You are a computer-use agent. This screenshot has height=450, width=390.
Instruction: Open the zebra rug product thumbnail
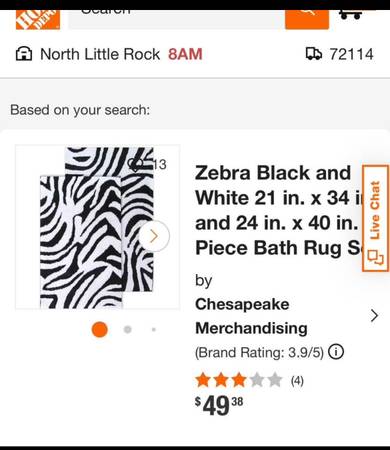[98, 227]
